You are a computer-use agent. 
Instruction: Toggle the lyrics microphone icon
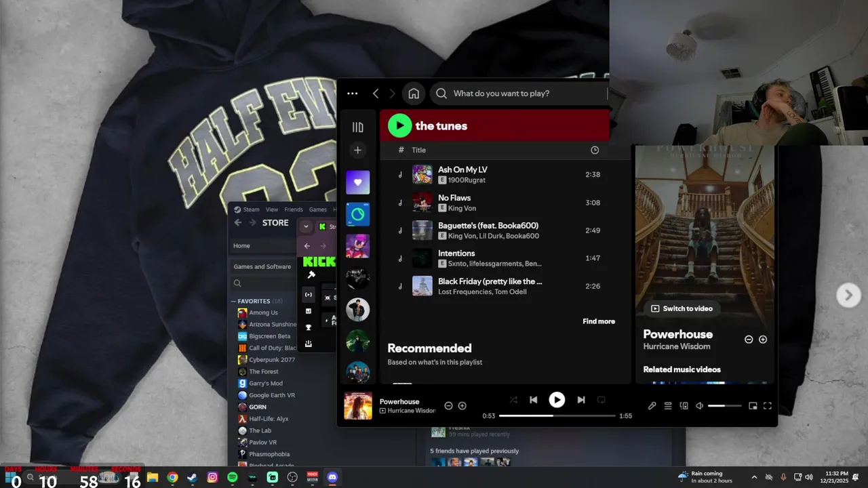[652, 406]
